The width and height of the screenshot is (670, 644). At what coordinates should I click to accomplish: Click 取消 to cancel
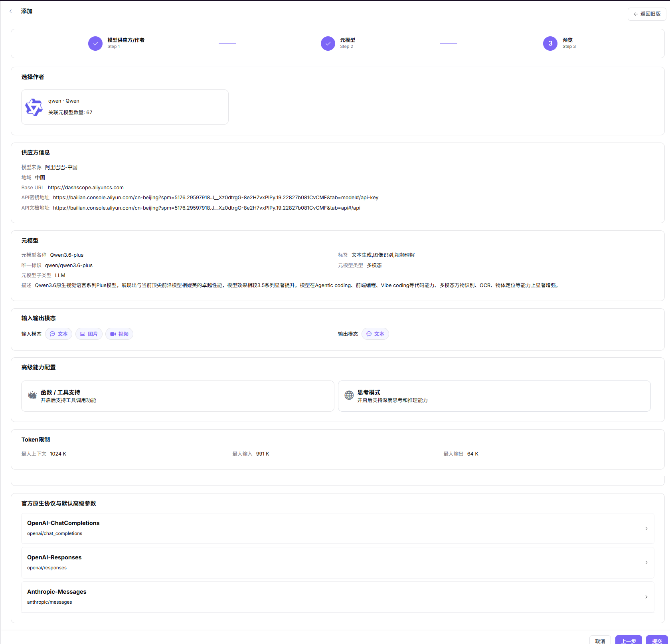(600, 640)
